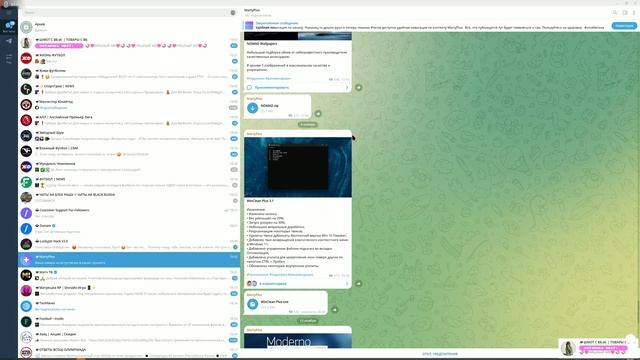Open comments on WinClean Plus 3.1 post

[273, 284]
